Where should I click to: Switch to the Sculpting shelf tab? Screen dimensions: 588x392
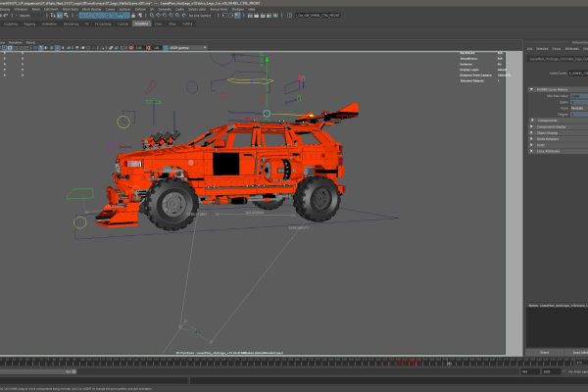point(11,24)
